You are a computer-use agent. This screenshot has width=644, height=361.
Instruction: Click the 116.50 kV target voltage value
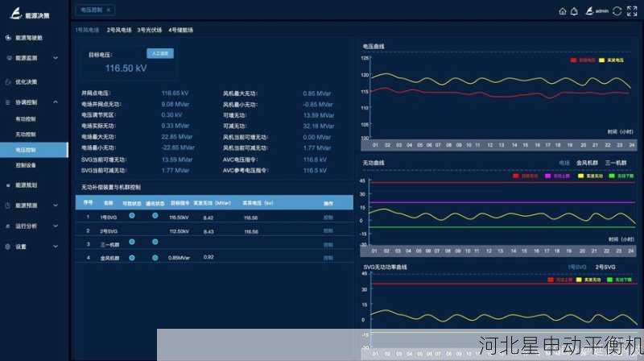[x=126, y=68]
